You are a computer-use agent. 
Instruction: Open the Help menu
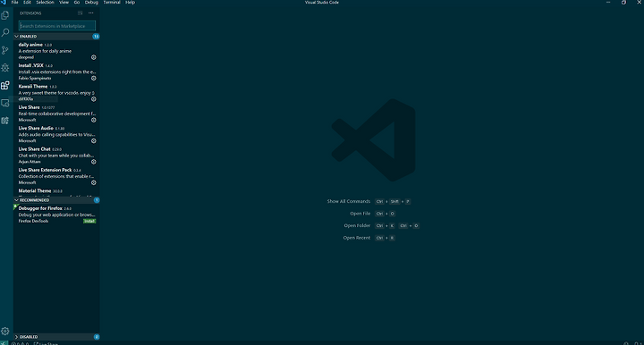pos(131,2)
